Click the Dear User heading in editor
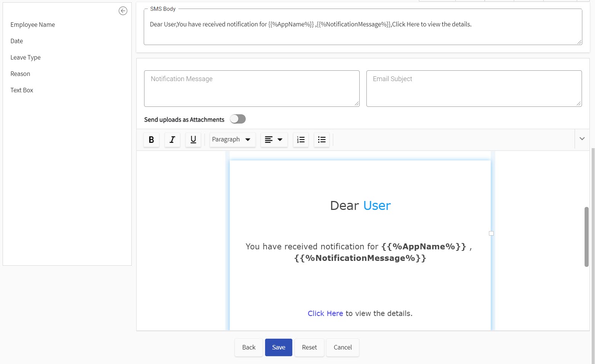 pos(360,205)
